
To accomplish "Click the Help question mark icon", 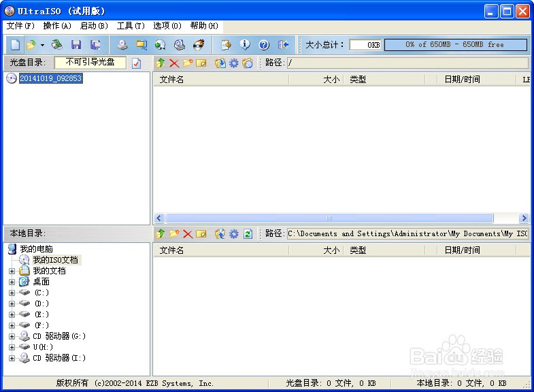I will coord(264,45).
